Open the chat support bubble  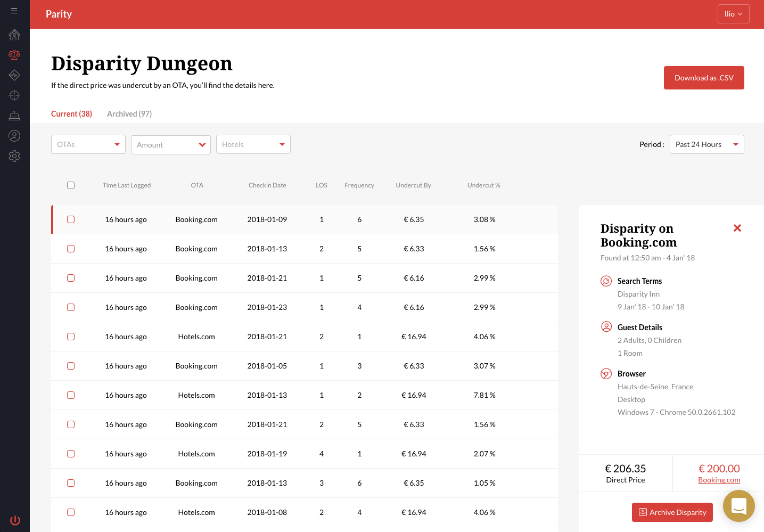coord(738,506)
